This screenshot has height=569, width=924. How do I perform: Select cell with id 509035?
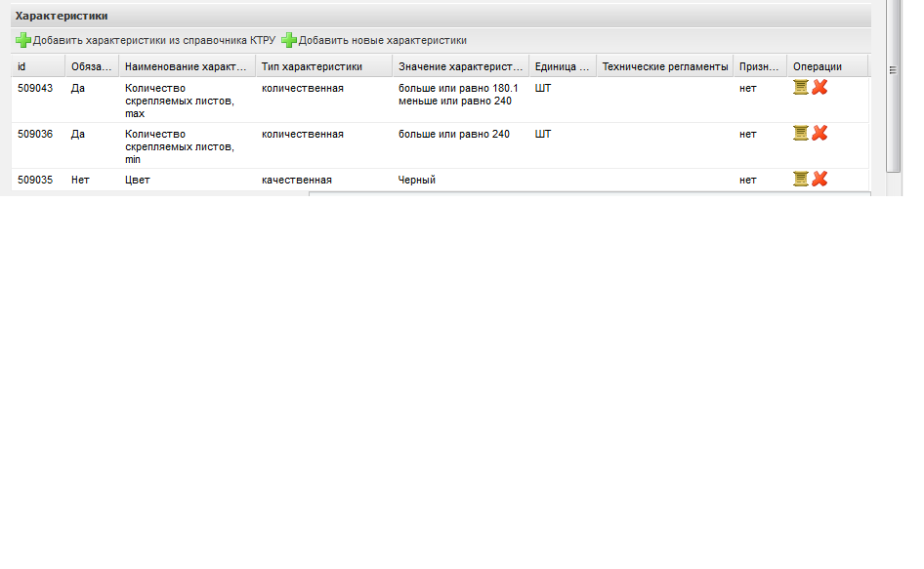[x=38, y=180]
